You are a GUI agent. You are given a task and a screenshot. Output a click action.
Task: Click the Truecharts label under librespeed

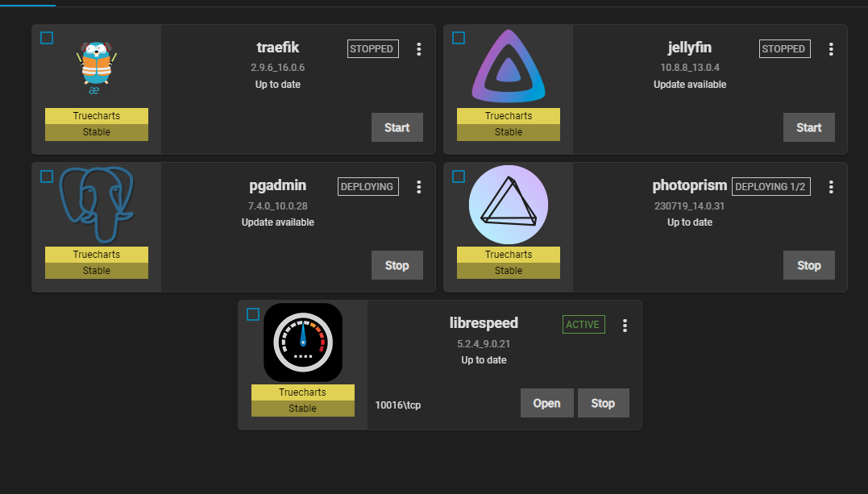coord(303,392)
